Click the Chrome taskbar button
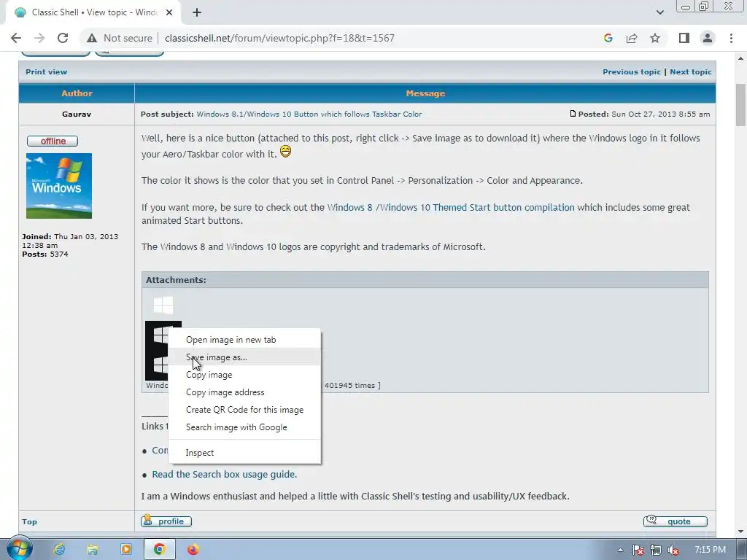Screen dimensions: 747x560 click(x=160, y=550)
